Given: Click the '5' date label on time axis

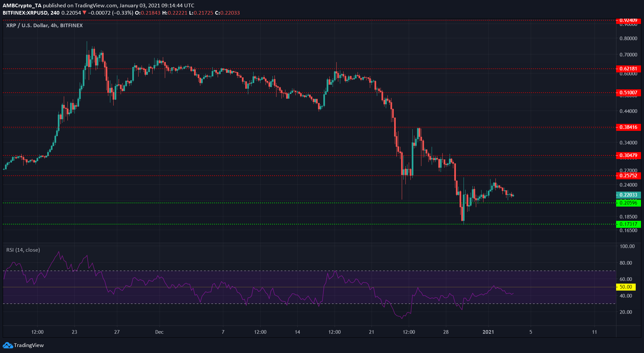Looking at the screenshot, I should point(531,332).
